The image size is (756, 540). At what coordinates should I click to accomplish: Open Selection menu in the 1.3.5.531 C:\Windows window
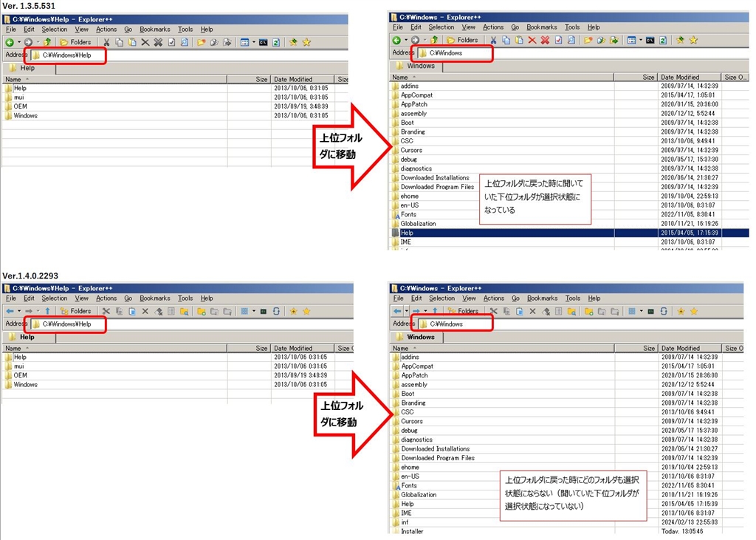[x=441, y=27]
